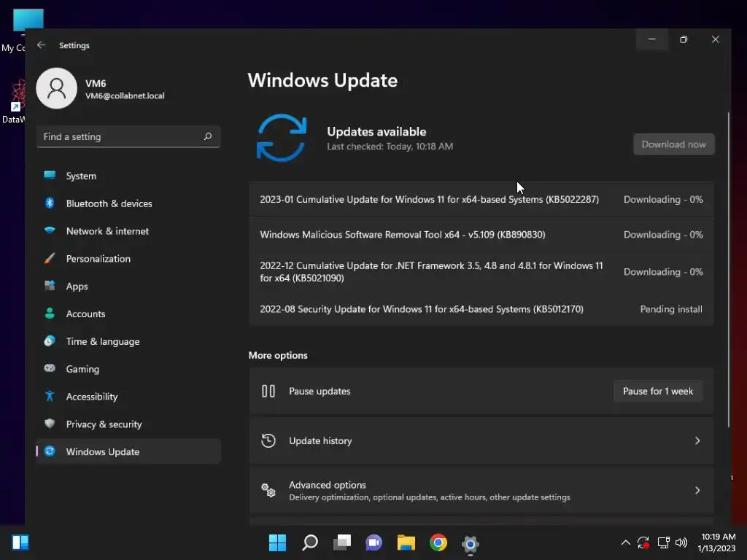Open taskbar Search

[309, 542]
